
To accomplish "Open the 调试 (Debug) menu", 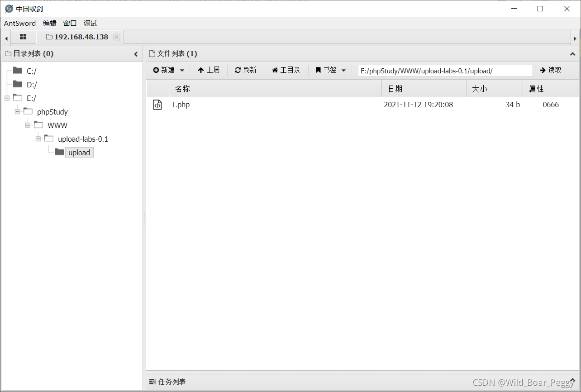I will [x=90, y=23].
